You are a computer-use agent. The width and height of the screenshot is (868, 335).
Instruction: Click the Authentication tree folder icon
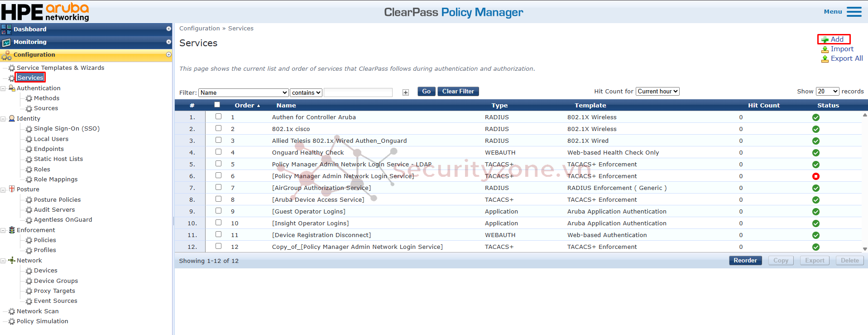tap(12, 88)
